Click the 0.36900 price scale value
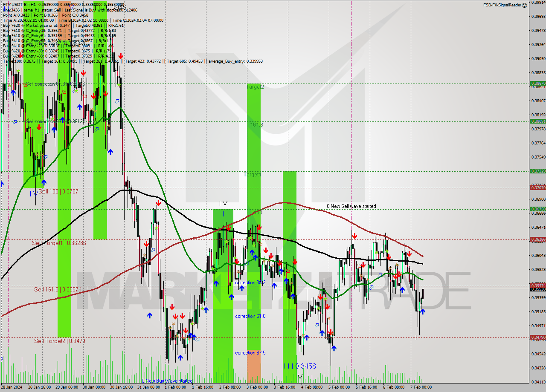Image resolution: width=546 pixels, height=392 pixels. (x=538, y=199)
